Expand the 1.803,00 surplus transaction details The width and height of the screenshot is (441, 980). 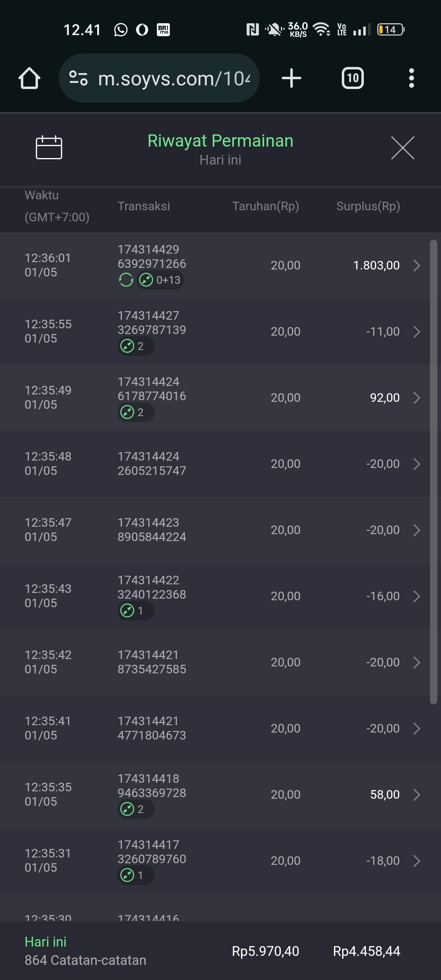click(x=416, y=265)
